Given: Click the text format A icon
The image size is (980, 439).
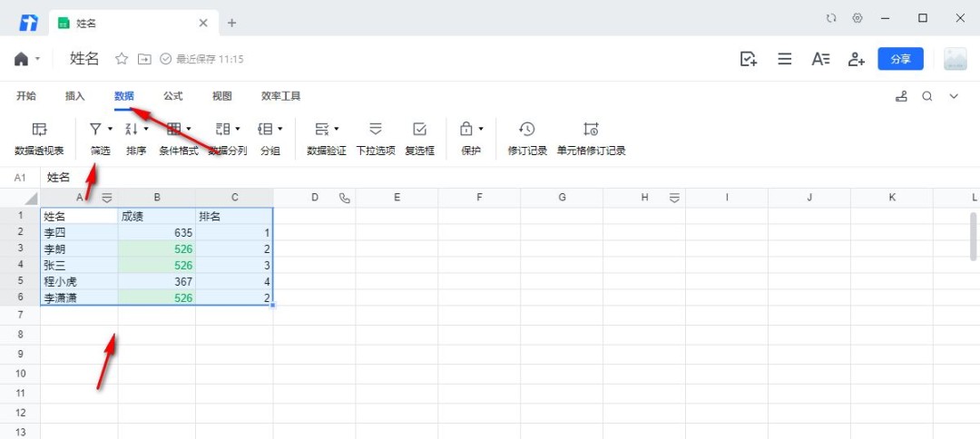Looking at the screenshot, I should [820, 59].
